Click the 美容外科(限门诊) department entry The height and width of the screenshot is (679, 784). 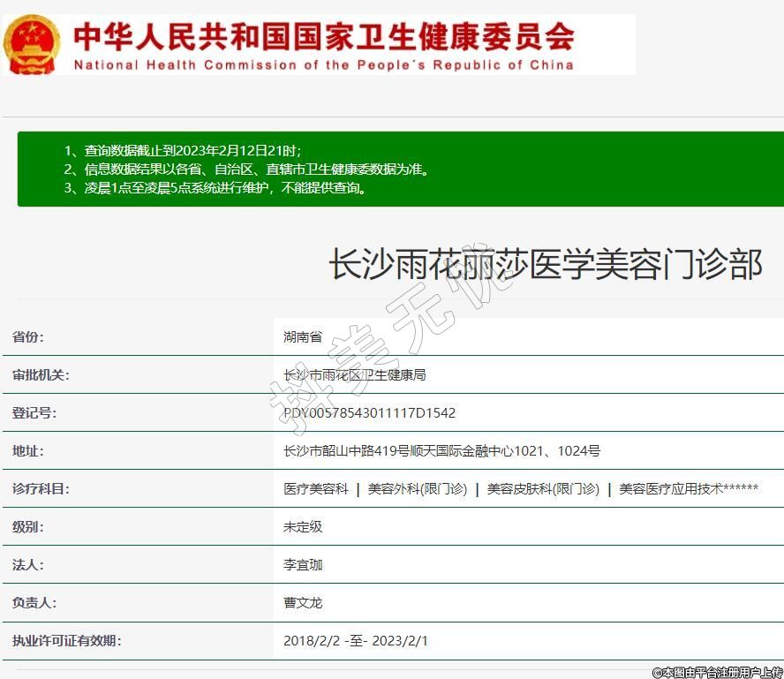tap(418, 488)
